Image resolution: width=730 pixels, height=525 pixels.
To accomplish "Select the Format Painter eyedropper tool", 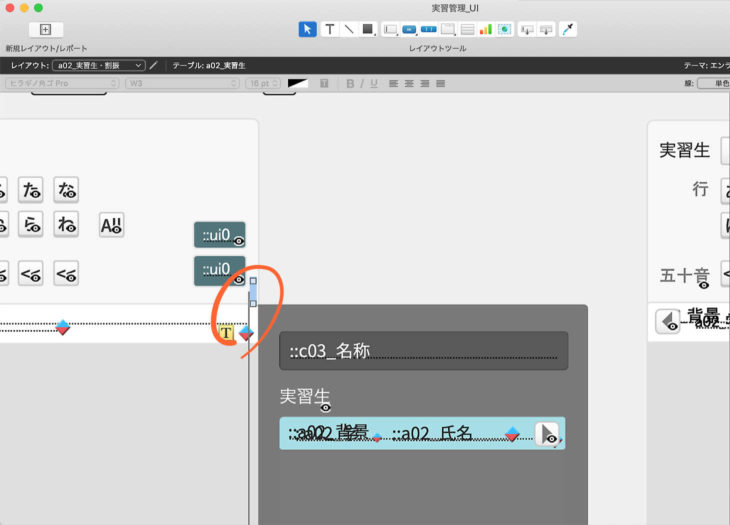I will point(569,29).
